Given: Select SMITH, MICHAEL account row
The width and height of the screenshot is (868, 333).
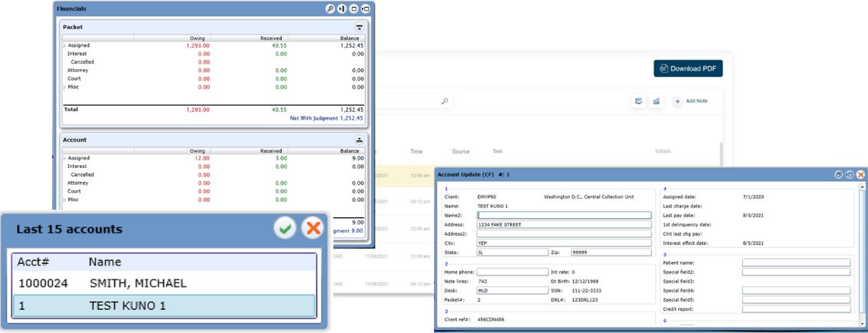Looking at the screenshot, I should pyautogui.click(x=163, y=283).
